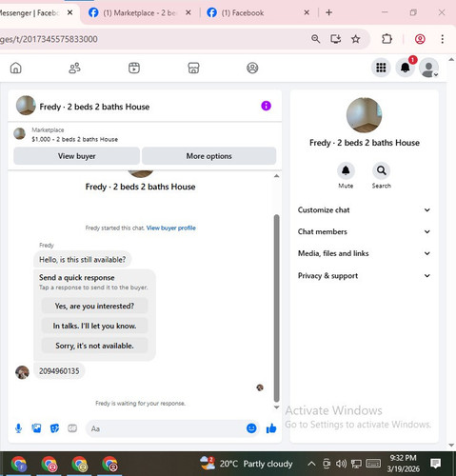Image resolution: width=456 pixels, height=476 pixels.
Task: Open the first Chrome icon on the taskbar
Action: coord(19,464)
